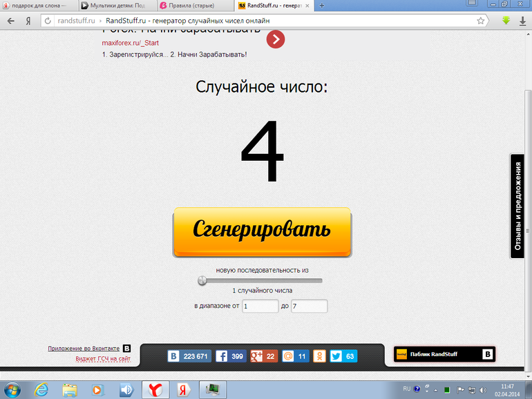Open the red Я Yandex taskbar icon
Viewport: 532px width, 399px height.
183,390
